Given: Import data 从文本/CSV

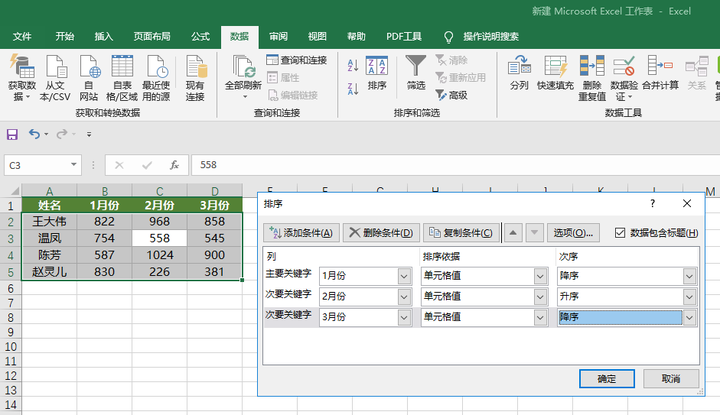Looking at the screenshot, I should pyautogui.click(x=55, y=78).
